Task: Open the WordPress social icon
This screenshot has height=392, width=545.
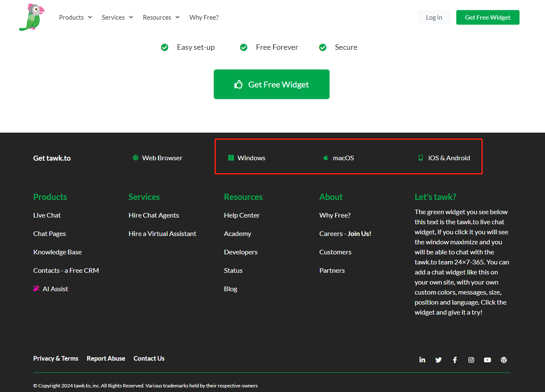Action: point(504,360)
